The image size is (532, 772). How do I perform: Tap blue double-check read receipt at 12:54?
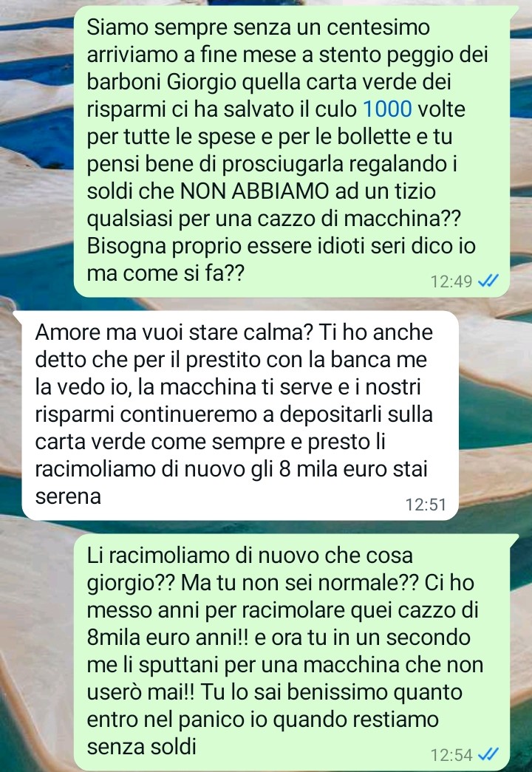click(x=488, y=754)
